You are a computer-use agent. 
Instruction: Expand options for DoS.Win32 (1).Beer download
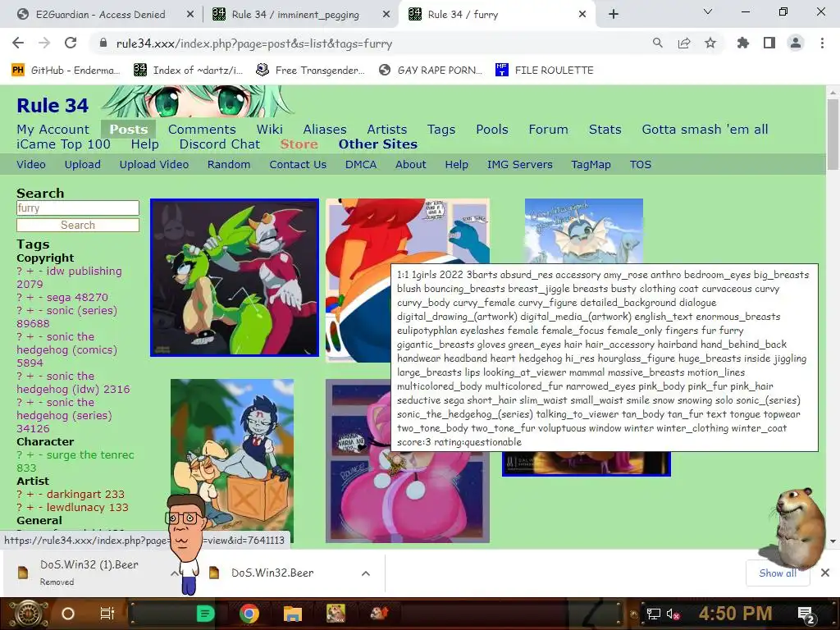pyautogui.click(x=174, y=573)
